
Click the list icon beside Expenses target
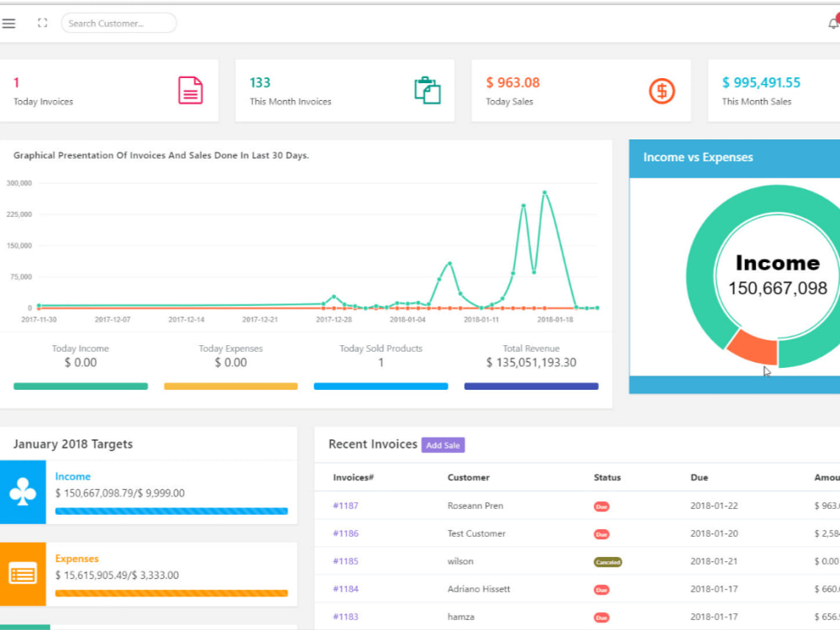point(23,574)
